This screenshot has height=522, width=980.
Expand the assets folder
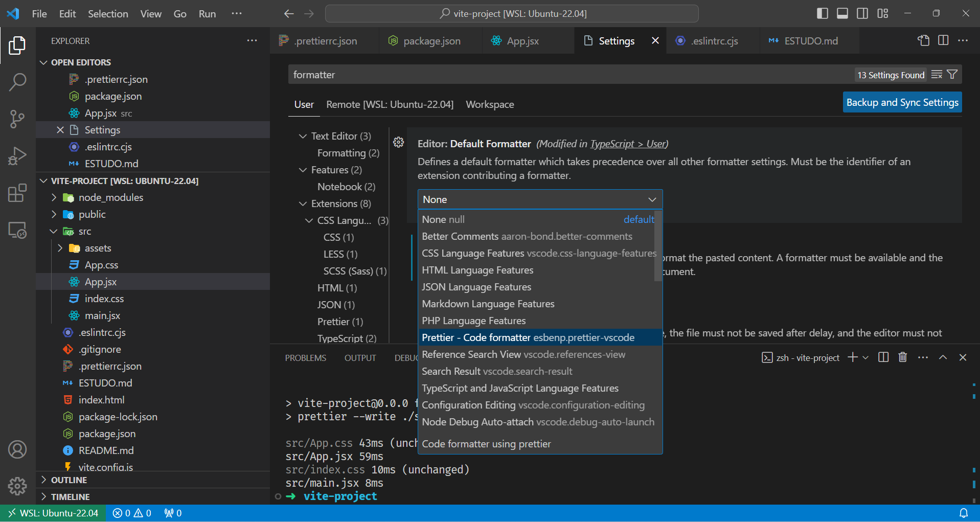pyautogui.click(x=60, y=248)
